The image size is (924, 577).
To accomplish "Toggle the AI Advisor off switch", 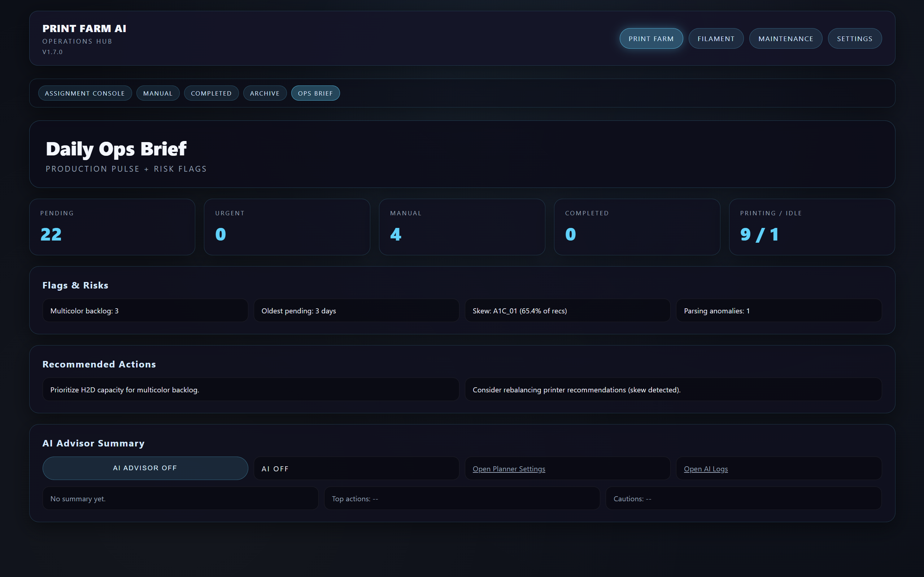I will coord(145,468).
